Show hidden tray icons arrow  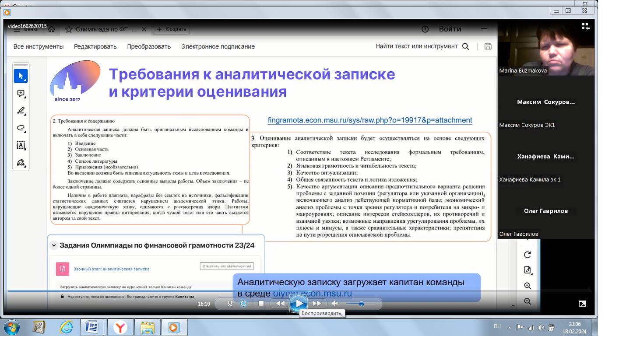click(509, 327)
